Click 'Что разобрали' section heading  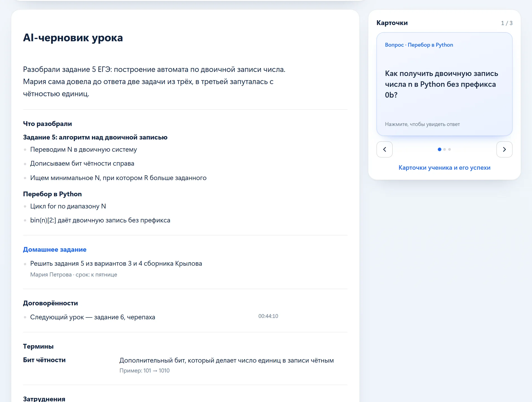click(47, 124)
